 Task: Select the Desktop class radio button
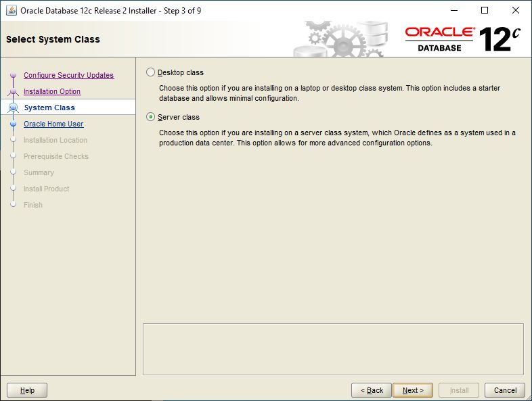(150, 72)
